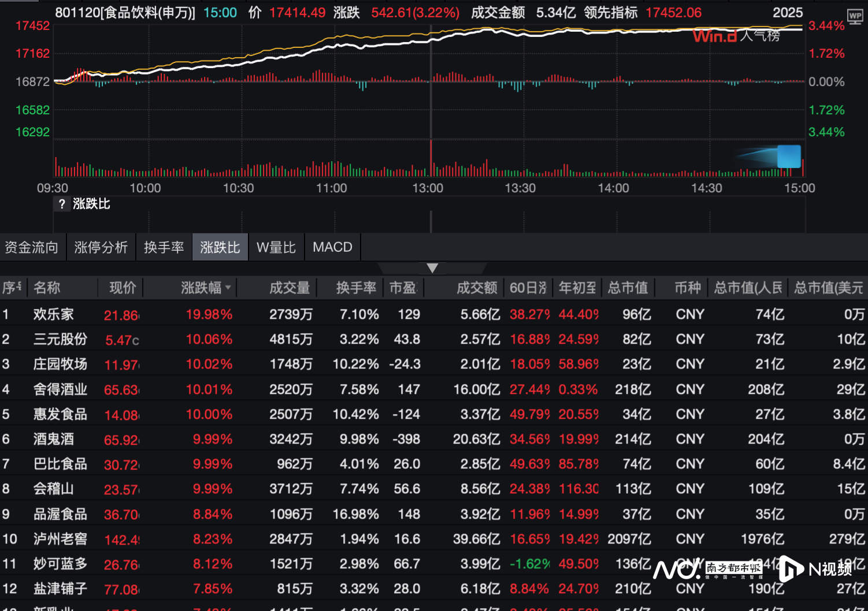
Task: Switch to the W量比 tab
Action: tap(276, 247)
